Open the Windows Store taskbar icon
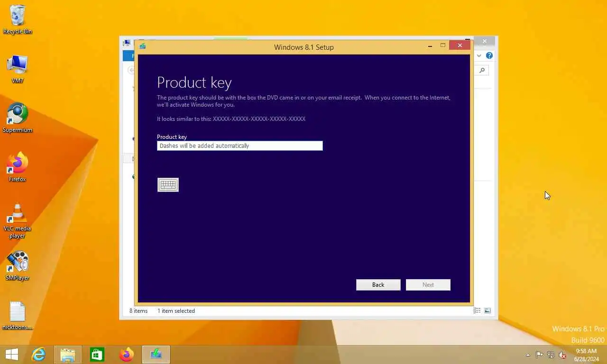This screenshot has width=607, height=364. click(x=97, y=354)
